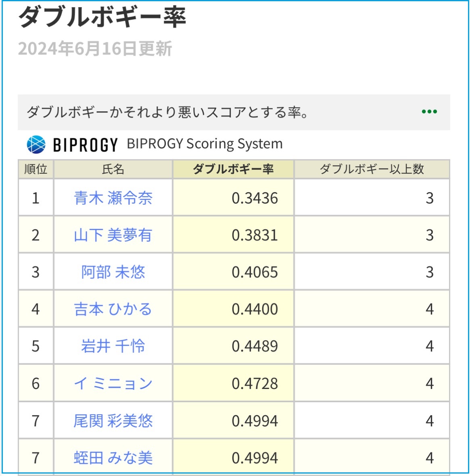Click the ダブルボギー以上数 column header

tap(372, 169)
